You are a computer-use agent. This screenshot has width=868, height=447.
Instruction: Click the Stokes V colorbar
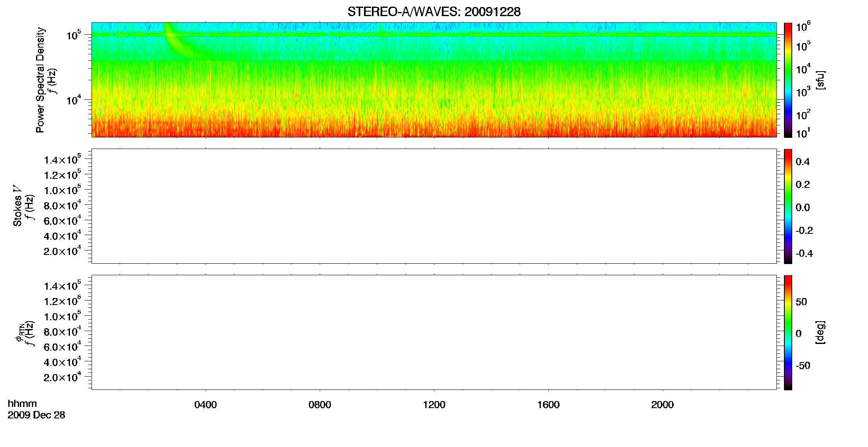click(x=788, y=206)
